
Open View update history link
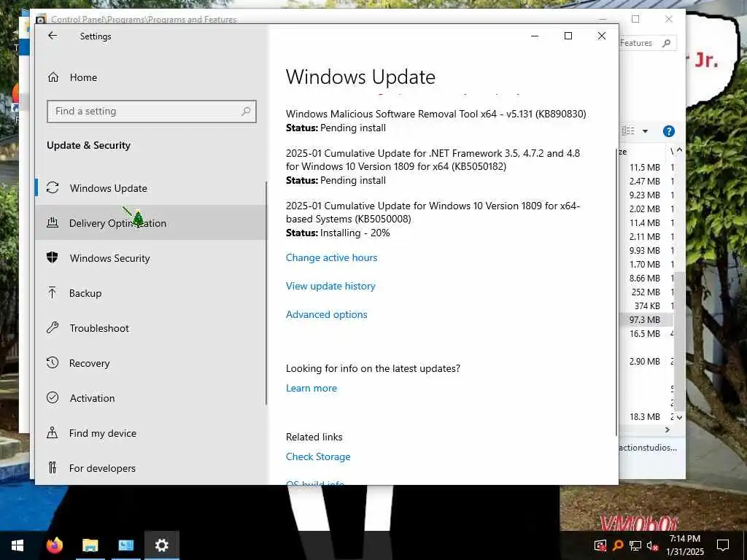[330, 286]
